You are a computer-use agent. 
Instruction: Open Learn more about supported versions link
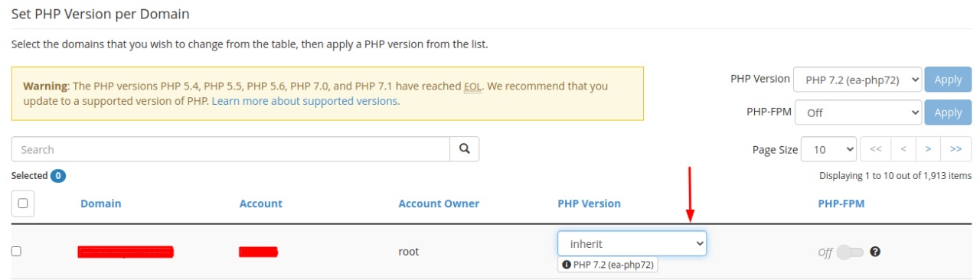tap(305, 101)
